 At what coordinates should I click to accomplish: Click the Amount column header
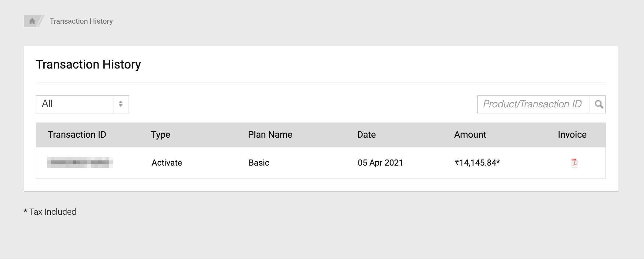coord(470,135)
